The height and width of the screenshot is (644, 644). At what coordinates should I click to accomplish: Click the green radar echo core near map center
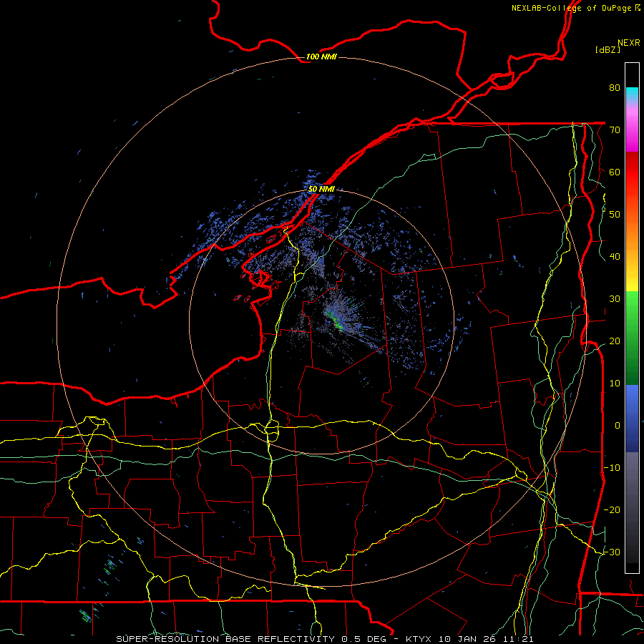pos(334,320)
